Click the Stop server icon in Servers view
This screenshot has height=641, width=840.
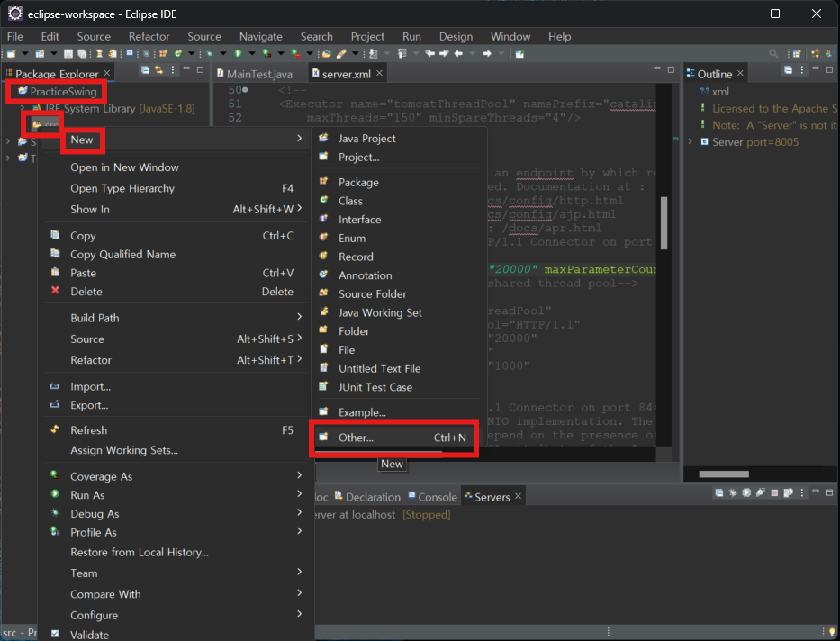click(x=774, y=492)
